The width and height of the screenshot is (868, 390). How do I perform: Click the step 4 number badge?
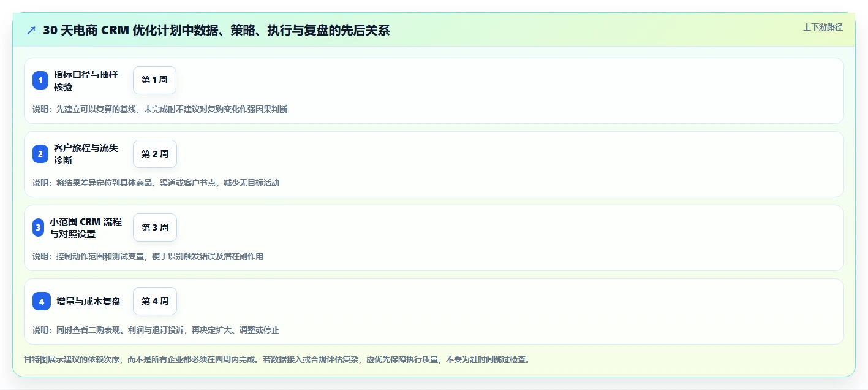(42, 301)
